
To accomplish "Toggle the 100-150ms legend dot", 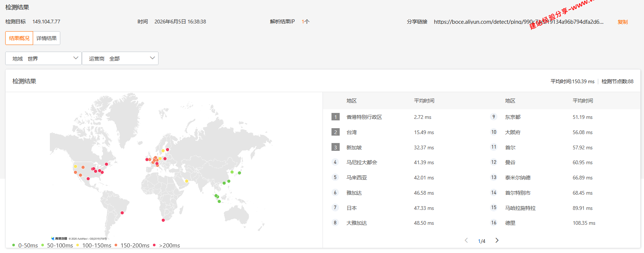I will point(78,245).
